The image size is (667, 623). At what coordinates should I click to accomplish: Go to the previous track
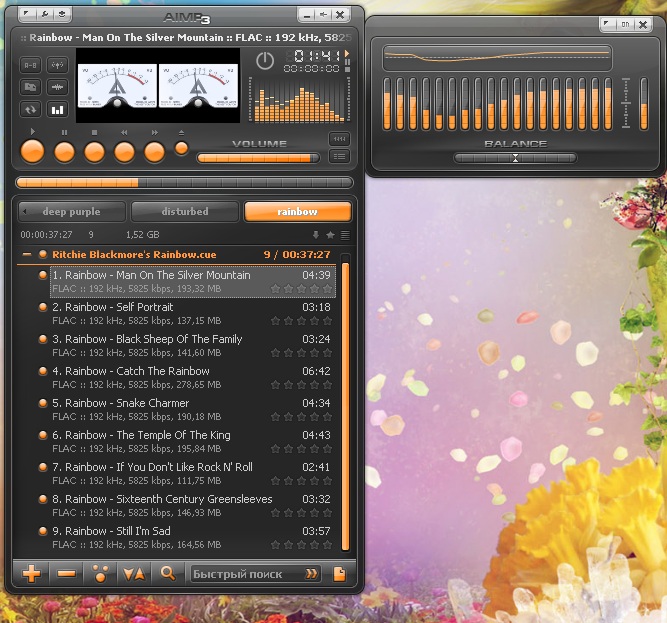pyautogui.click(x=125, y=152)
